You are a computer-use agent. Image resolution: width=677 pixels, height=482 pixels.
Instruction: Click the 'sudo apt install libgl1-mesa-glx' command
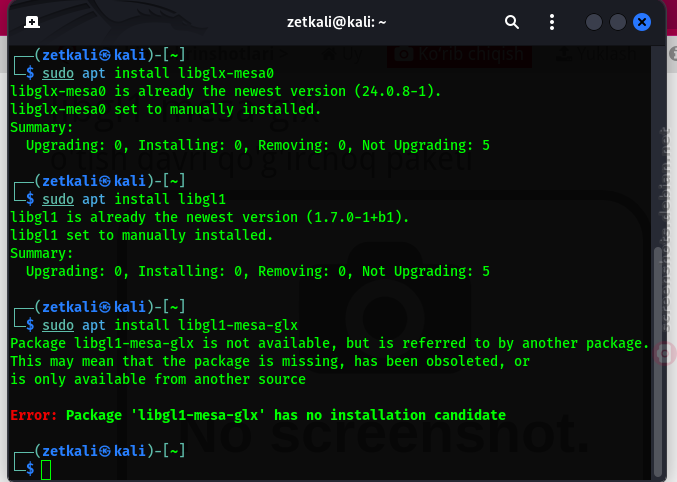click(x=170, y=325)
